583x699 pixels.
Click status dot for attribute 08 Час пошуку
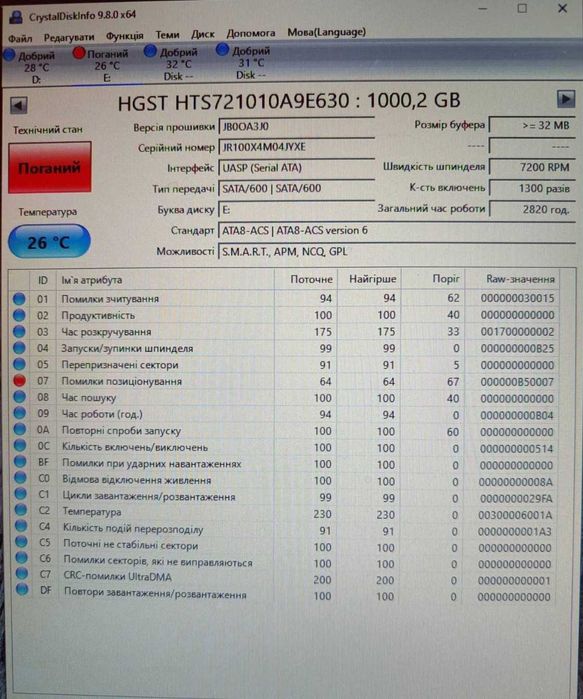19,397
